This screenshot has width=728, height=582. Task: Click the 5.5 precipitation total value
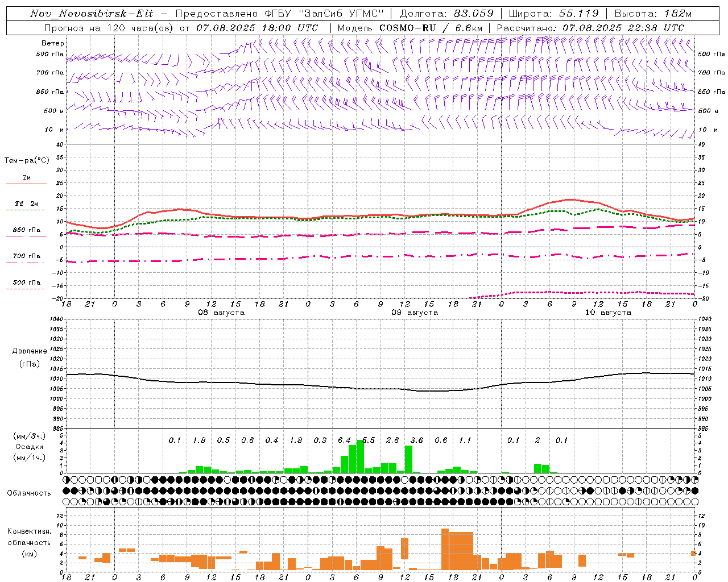click(x=369, y=440)
